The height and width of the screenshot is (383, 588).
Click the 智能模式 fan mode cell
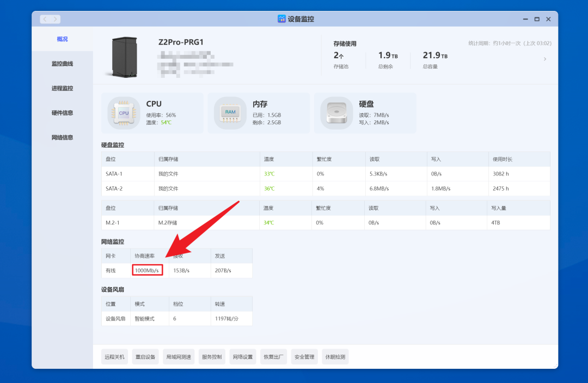[x=150, y=319]
